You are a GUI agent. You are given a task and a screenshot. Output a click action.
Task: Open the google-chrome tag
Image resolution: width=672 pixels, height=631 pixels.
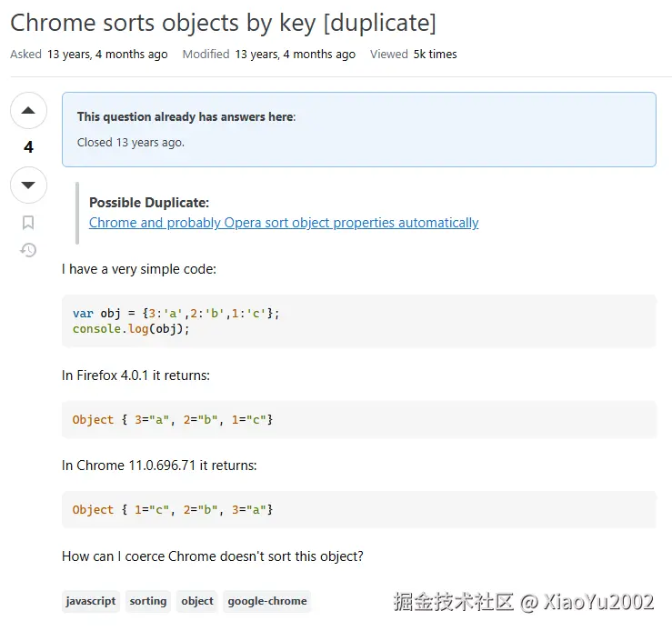coord(267,601)
